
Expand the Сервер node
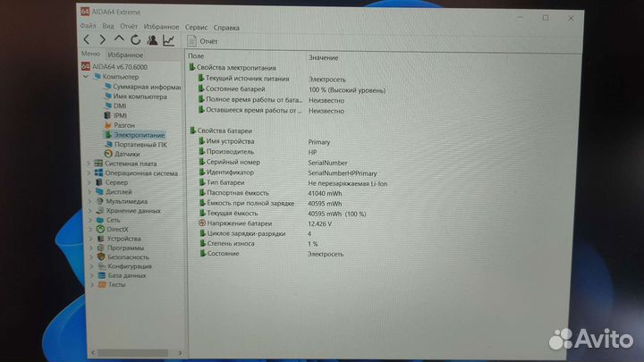tap(89, 182)
